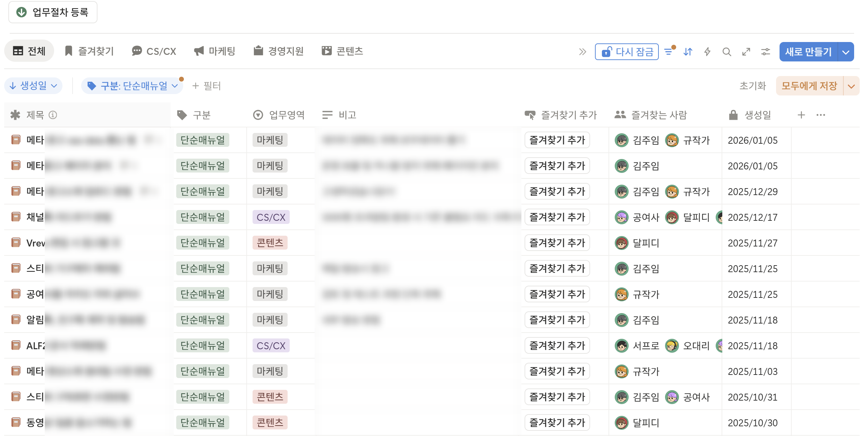Open the more options ellipsis on column header row
868x436 pixels.
pos(821,115)
